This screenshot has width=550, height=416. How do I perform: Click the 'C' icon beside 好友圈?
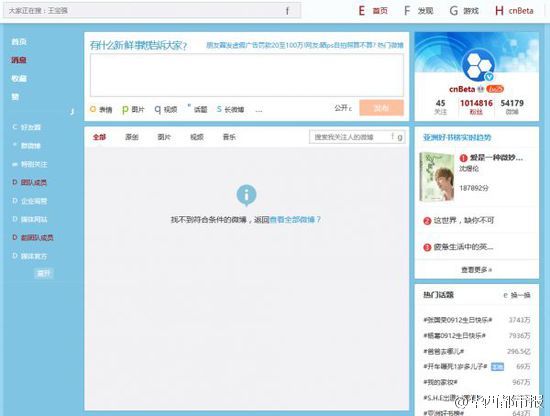tap(15, 127)
